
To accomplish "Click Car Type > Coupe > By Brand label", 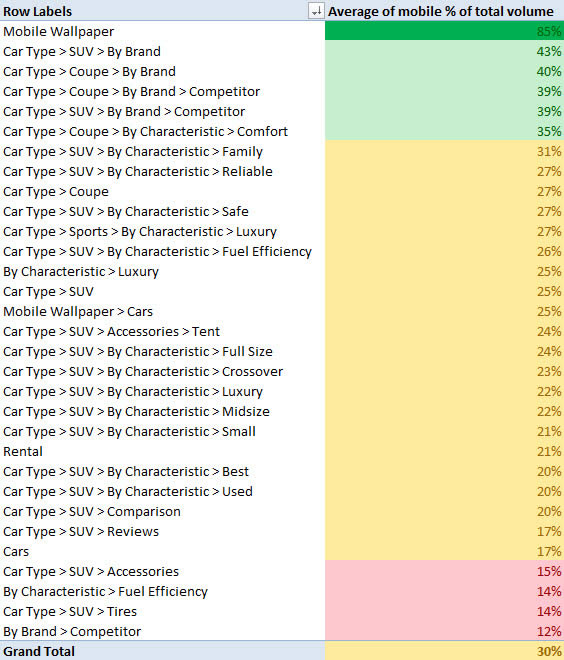I will click(89, 72).
